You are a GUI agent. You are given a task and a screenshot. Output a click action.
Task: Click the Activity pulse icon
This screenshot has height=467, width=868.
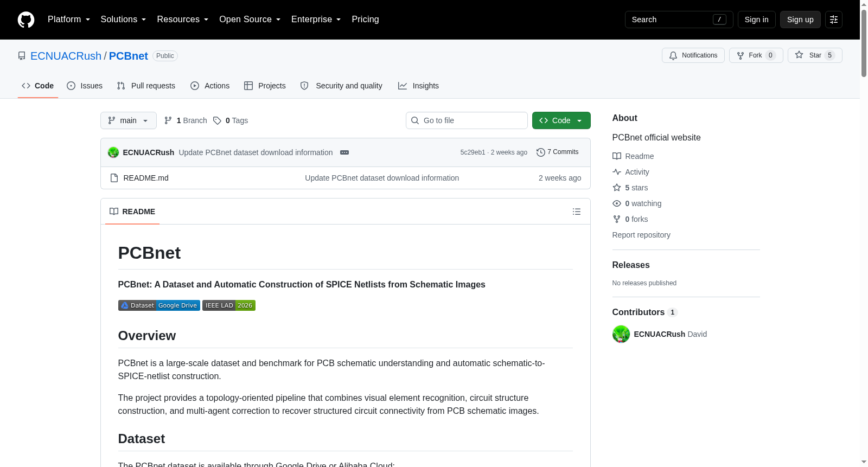617,172
